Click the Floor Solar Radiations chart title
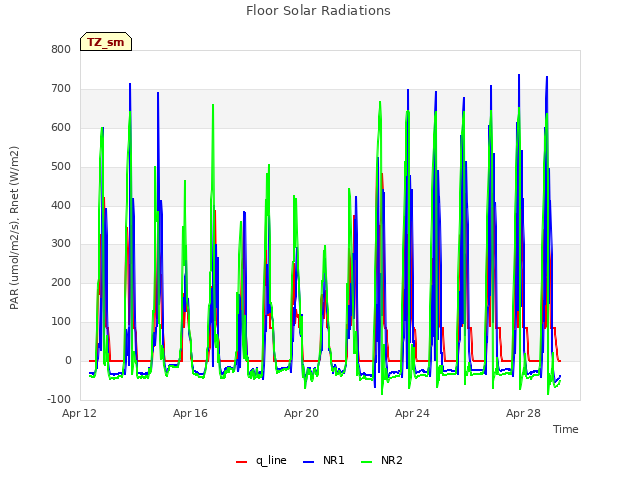 [318, 11]
